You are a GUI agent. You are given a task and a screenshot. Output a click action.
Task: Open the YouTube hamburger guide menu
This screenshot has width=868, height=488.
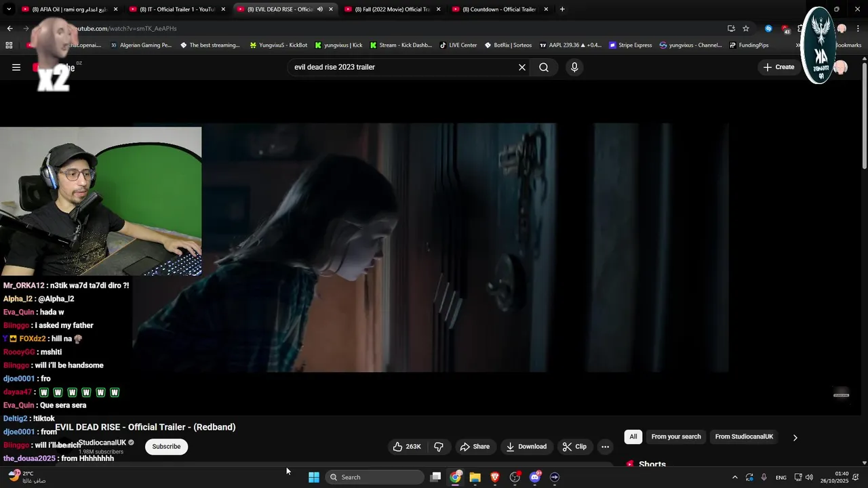click(16, 67)
